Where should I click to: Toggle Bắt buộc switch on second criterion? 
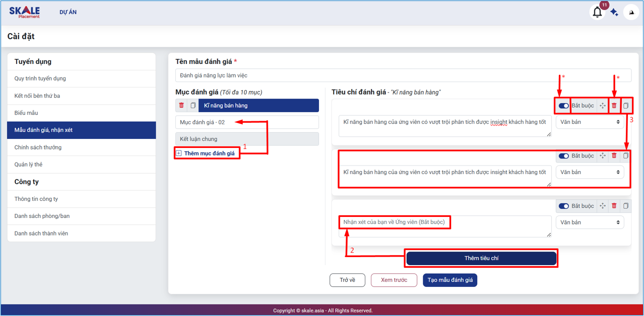click(563, 156)
